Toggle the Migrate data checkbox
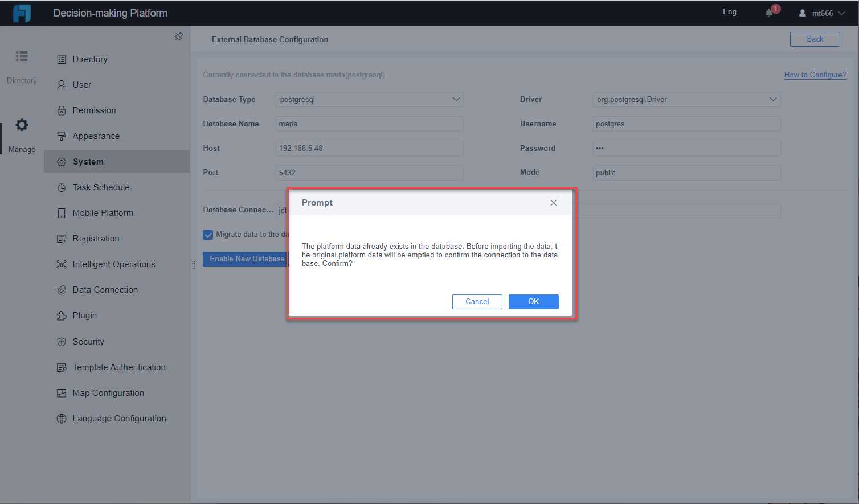The image size is (859, 504). tap(208, 235)
